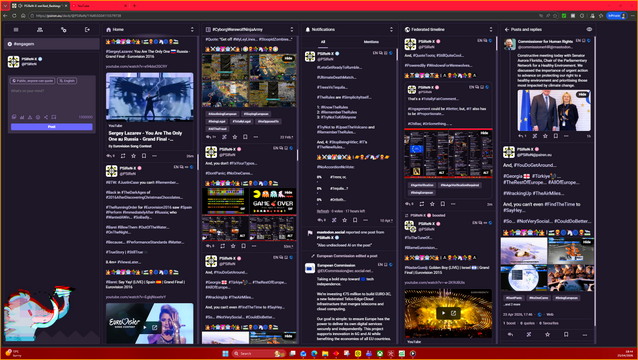Open the #StayingEuropean hashtag chip

[x=256, y=114]
